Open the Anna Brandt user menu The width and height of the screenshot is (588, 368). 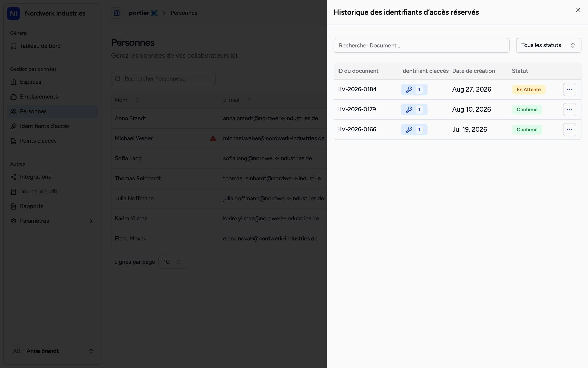coord(52,351)
